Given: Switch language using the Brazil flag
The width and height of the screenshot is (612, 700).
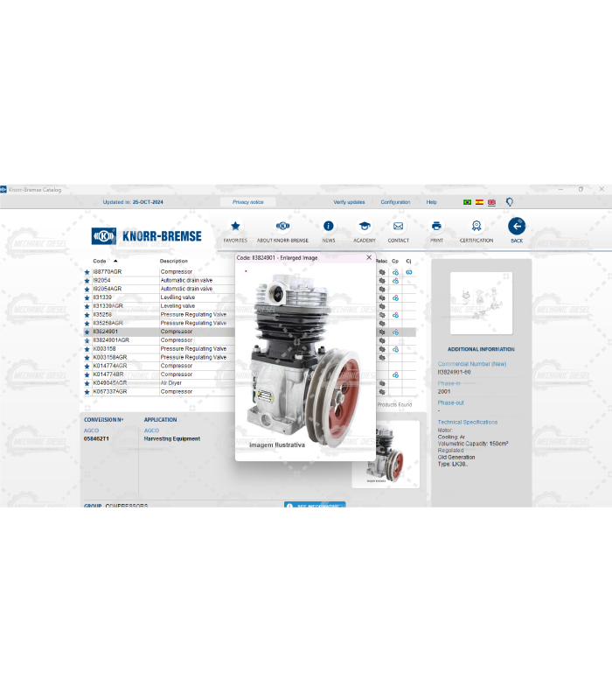Looking at the screenshot, I should pyautogui.click(x=467, y=202).
